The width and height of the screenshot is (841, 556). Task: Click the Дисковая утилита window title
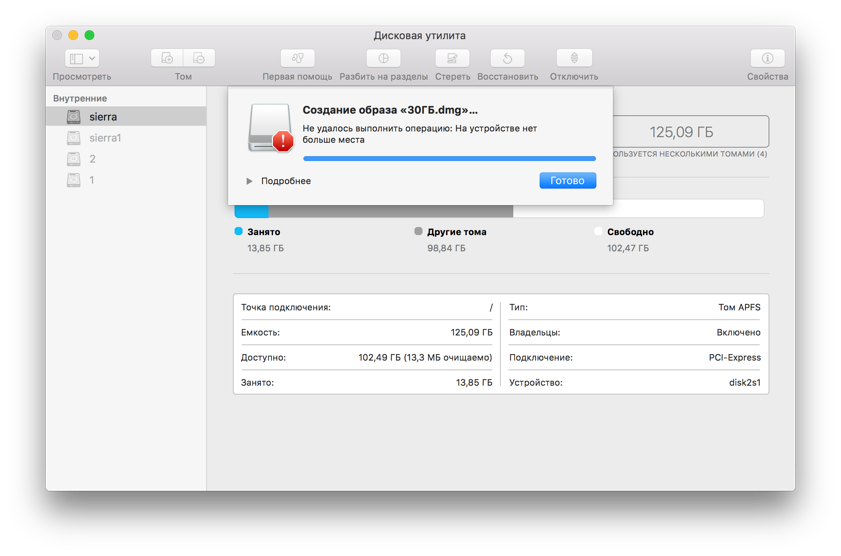tap(419, 35)
